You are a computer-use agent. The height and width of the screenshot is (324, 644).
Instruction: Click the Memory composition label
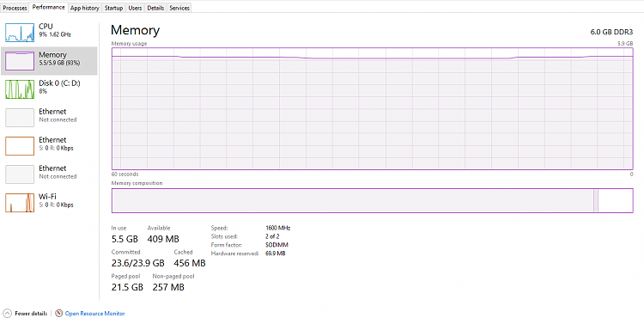(137, 183)
